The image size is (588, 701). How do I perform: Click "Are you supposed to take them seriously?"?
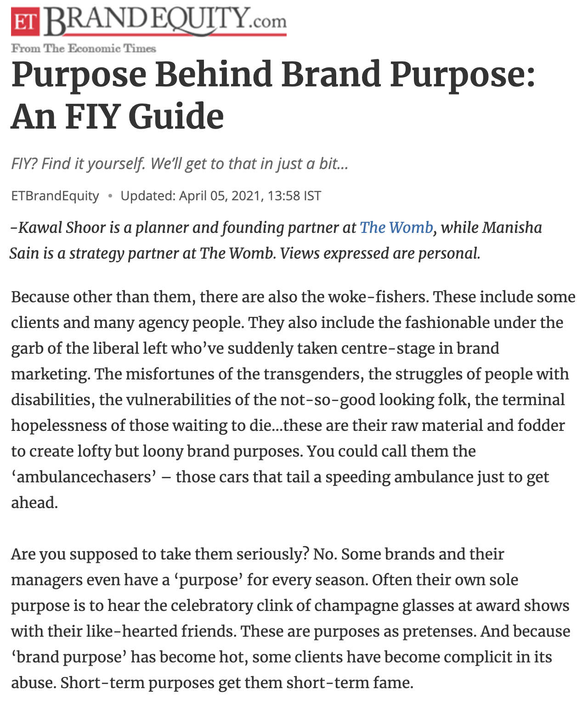coord(160,554)
